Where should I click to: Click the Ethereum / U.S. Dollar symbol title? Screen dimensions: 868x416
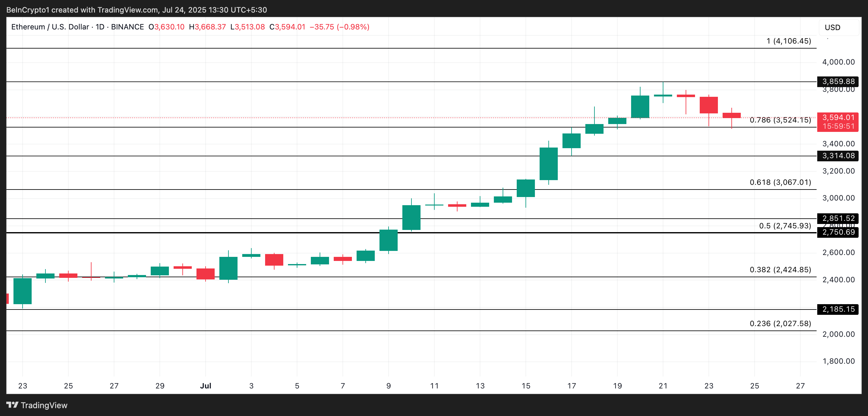(50, 27)
